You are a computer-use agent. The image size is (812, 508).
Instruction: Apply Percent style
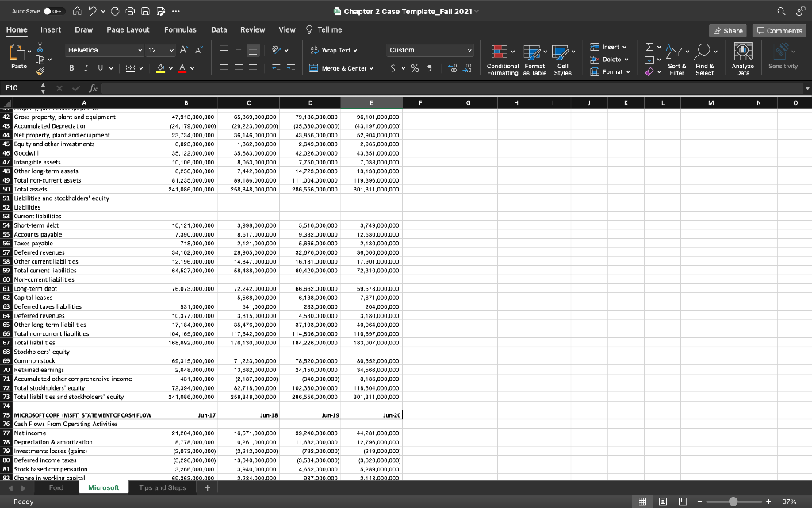pos(415,68)
